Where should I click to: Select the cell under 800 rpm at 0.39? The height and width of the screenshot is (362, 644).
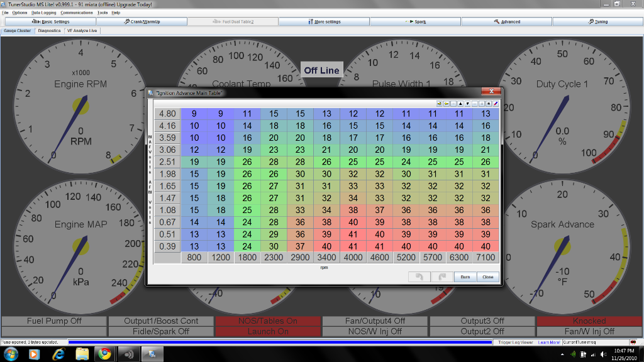(194, 246)
